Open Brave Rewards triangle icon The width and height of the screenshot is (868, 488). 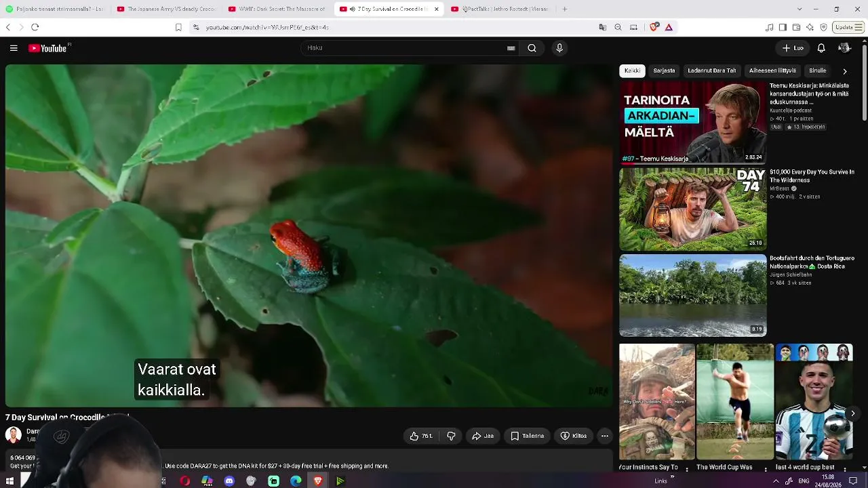tap(669, 27)
